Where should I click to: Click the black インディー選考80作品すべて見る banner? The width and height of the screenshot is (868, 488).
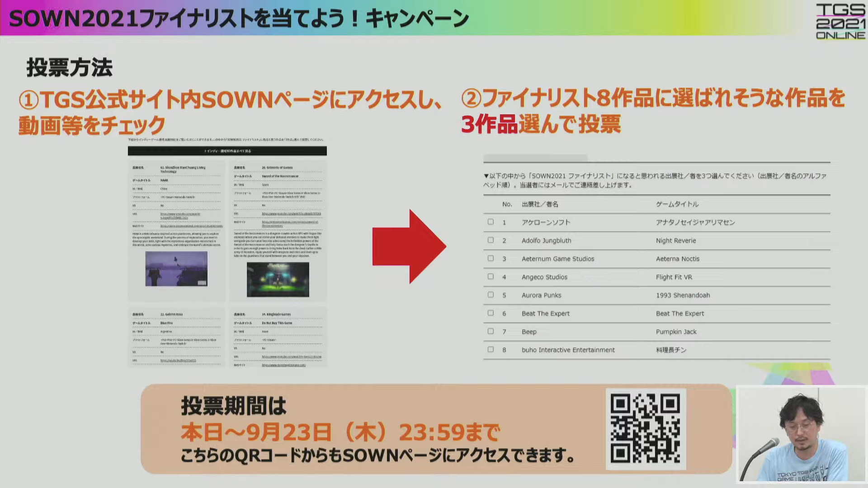(x=227, y=151)
